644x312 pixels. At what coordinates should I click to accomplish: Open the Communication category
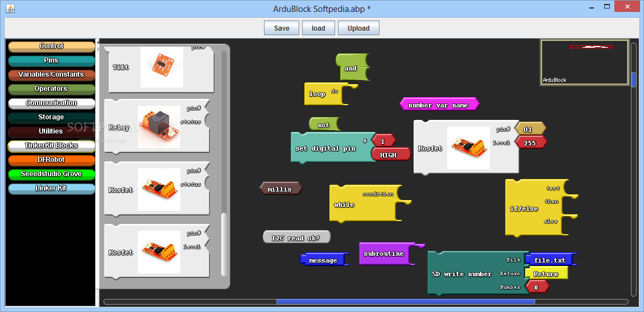pyautogui.click(x=51, y=103)
